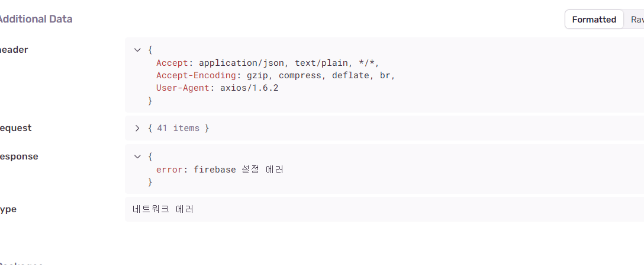Switch to the Raw view
This screenshot has height=265, width=644.
tap(636, 20)
